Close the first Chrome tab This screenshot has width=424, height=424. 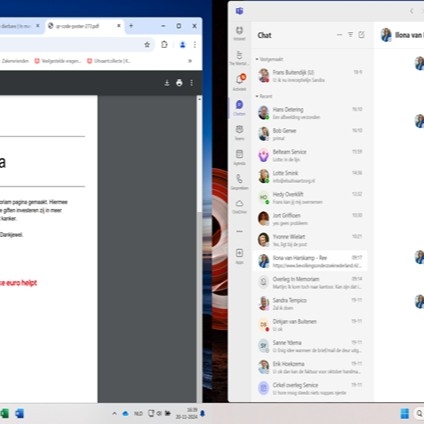click(38, 26)
